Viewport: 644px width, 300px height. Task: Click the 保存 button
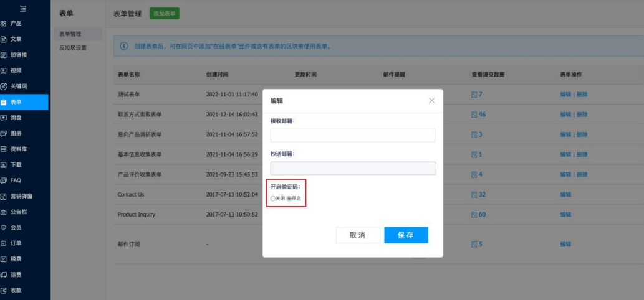406,235
